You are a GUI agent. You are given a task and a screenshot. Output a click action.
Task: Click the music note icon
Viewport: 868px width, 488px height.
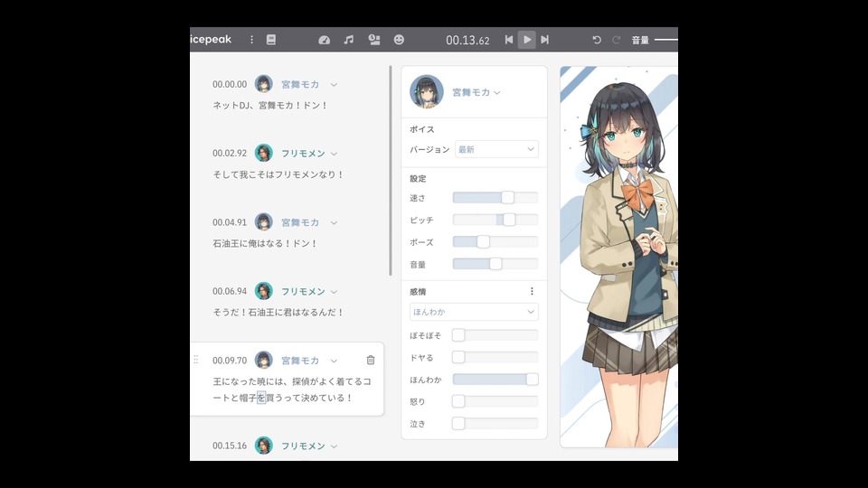click(349, 40)
